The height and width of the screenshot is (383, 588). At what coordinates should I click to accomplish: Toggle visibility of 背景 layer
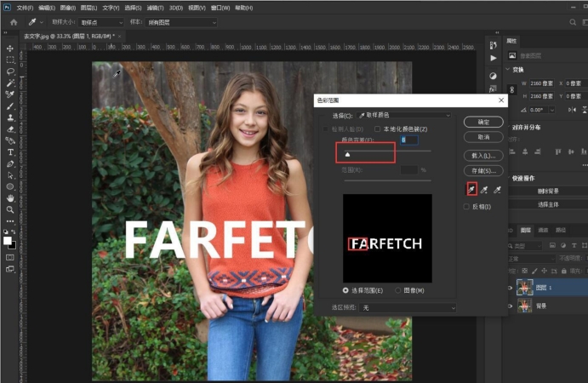pos(511,306)
